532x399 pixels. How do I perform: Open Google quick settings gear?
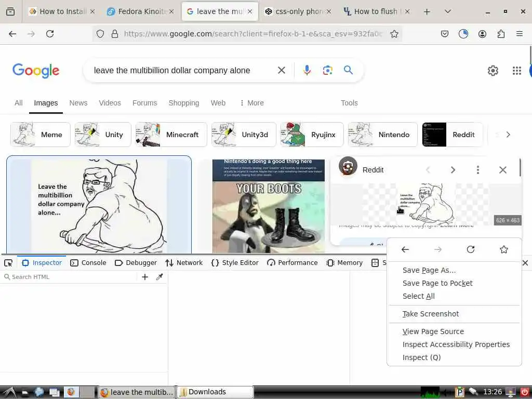coord(493,71)
